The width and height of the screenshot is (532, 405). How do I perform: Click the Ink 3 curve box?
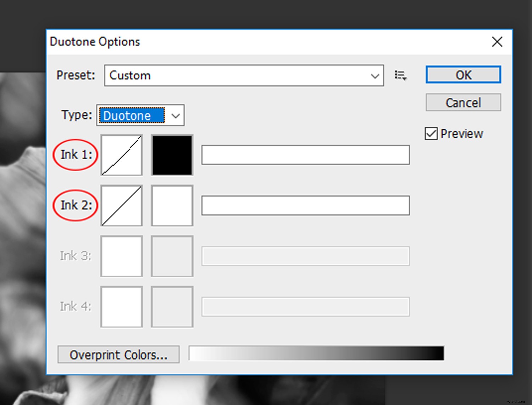coord(121,256)
